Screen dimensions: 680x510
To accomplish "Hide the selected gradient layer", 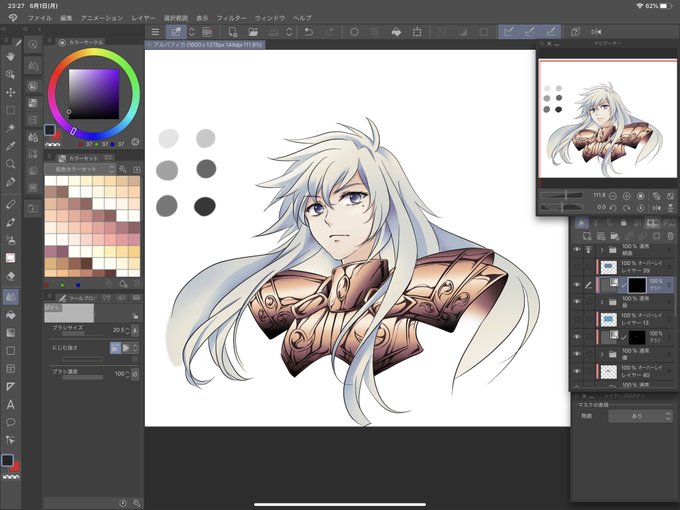I will [x=577, y=285].
